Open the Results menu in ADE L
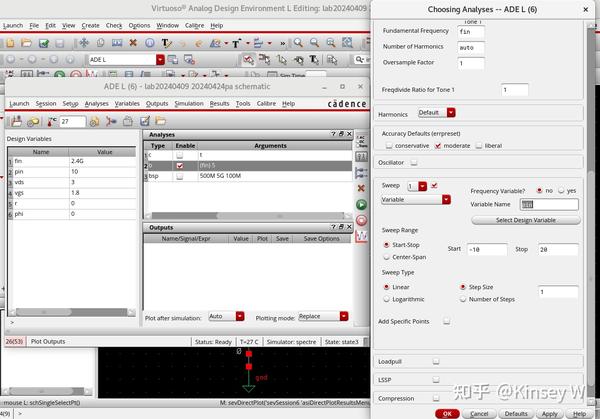The image size is (600, 419). (219, 104)
